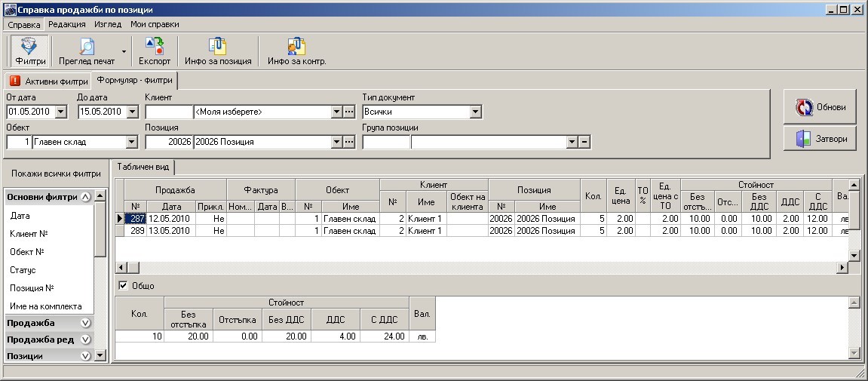Screen dimensions: 868x381
Task: Click the grid horizontal scroll left arrow
Action: tap(120, 268)
